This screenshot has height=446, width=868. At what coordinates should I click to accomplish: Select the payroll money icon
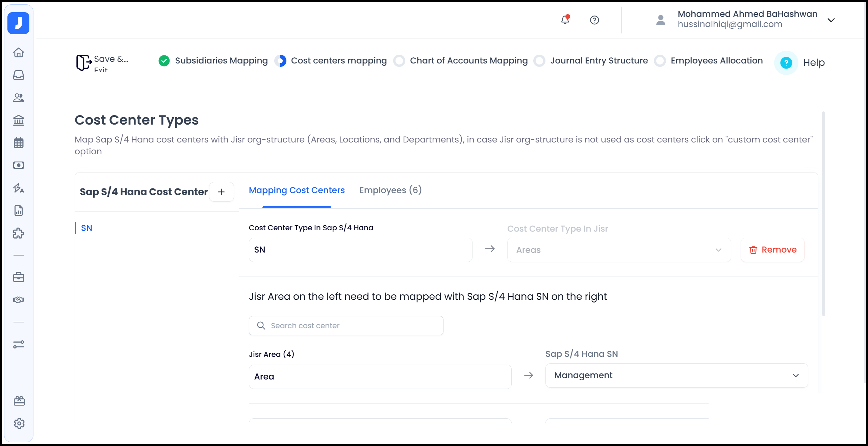click(x=19, y=165)
